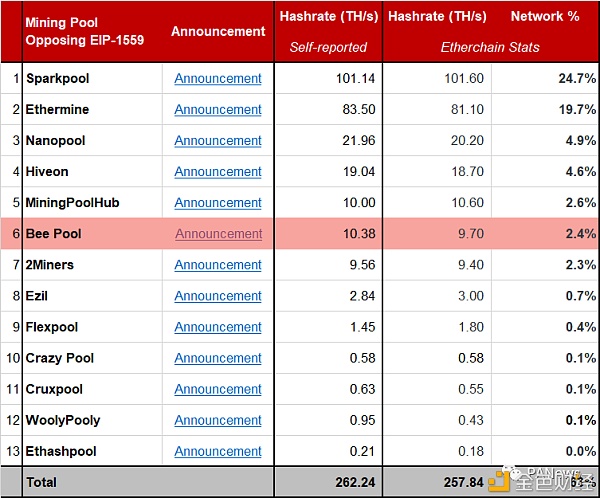
Task: Click the network share 2.6%
Action: pos(581,202)
